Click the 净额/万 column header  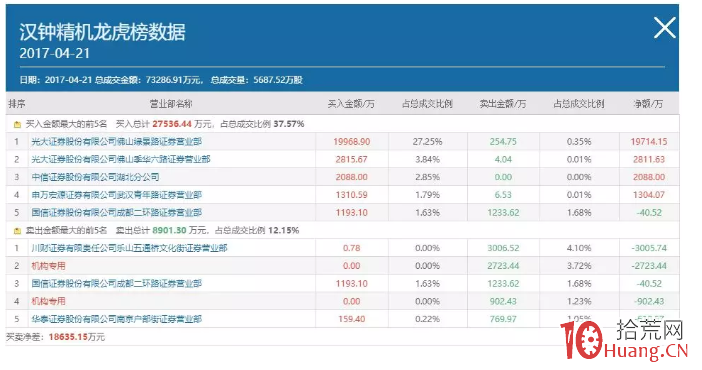(x=648, y=104)
